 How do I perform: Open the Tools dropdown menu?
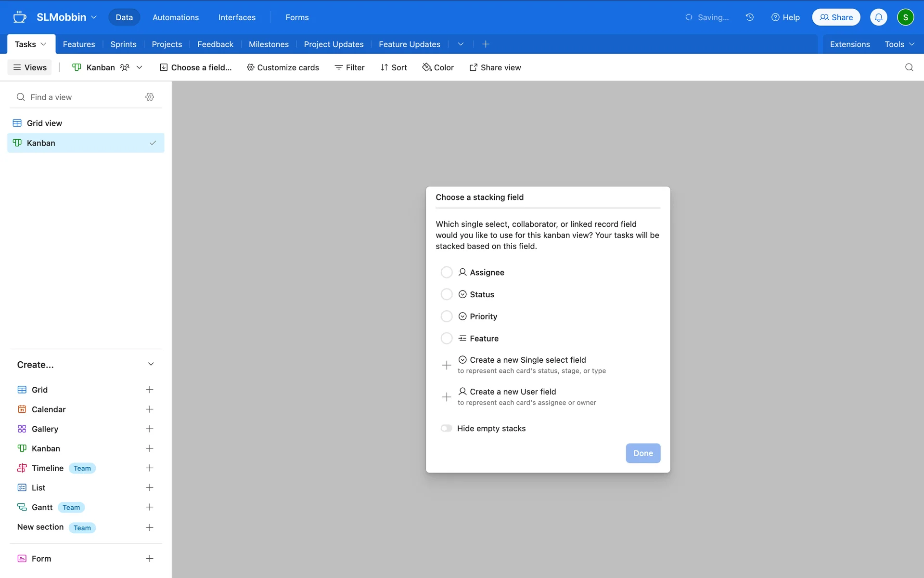click(x=899, y=44)
